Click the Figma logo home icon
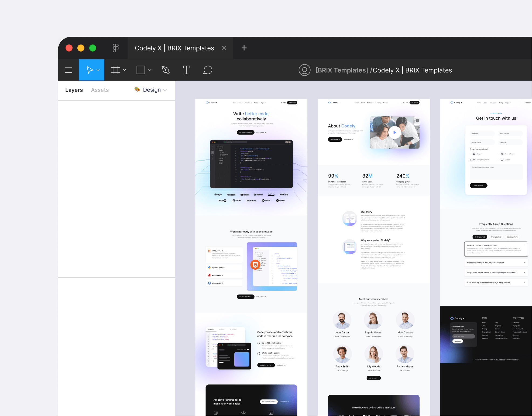Viewport: 532px width, 416px height. tap(116, 48)
